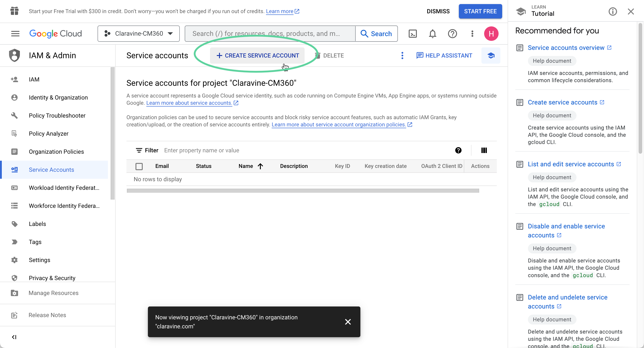644x348 pixels.
Task: Open the trial banner Learn more link
Action: (282, 11)
